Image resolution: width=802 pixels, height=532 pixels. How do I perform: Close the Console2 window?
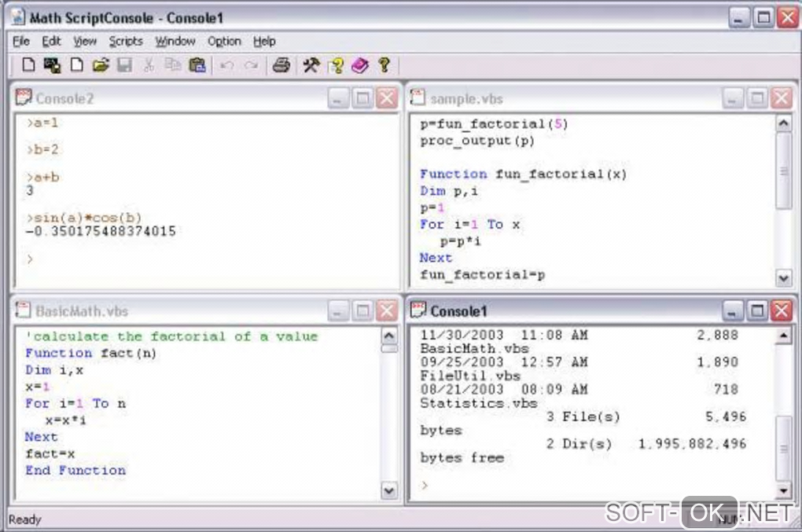point(387,98)
